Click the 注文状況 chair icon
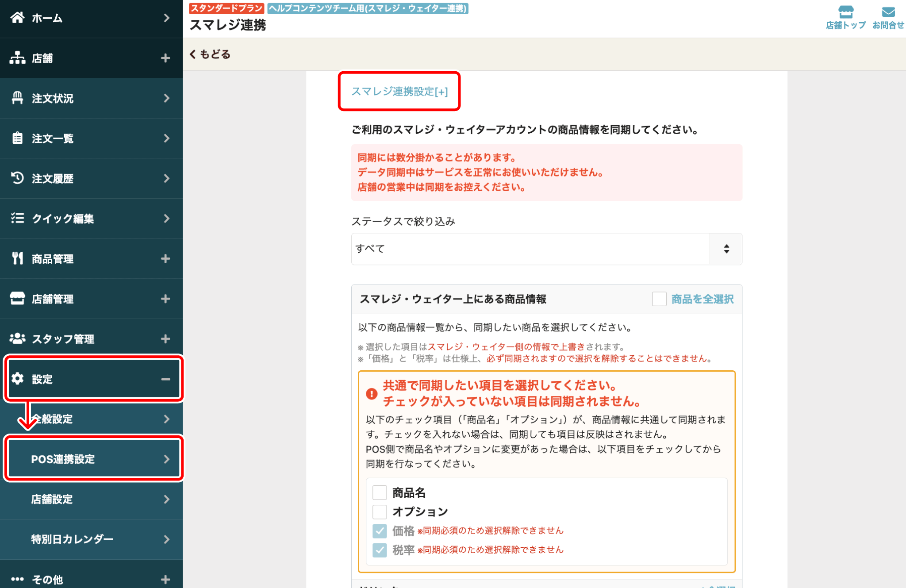This screenshot has width=906, height=588. pos(17,98)
